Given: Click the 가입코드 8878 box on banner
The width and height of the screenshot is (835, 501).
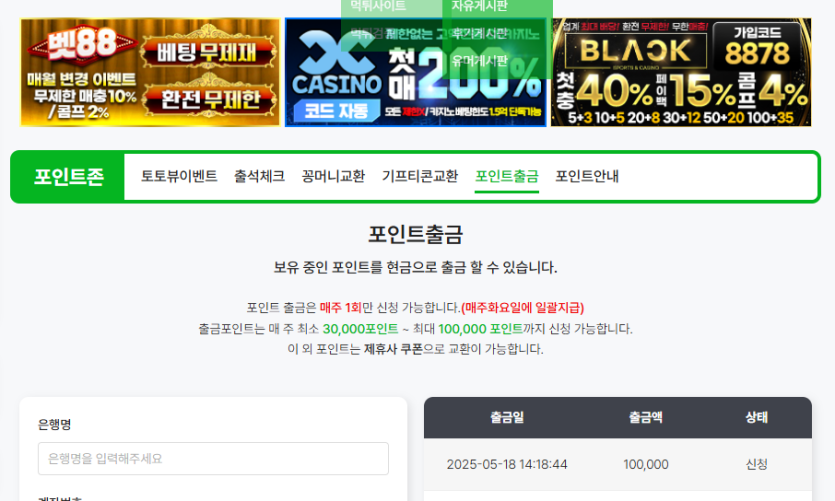Looking at the screenshot, I should [757, 46].
